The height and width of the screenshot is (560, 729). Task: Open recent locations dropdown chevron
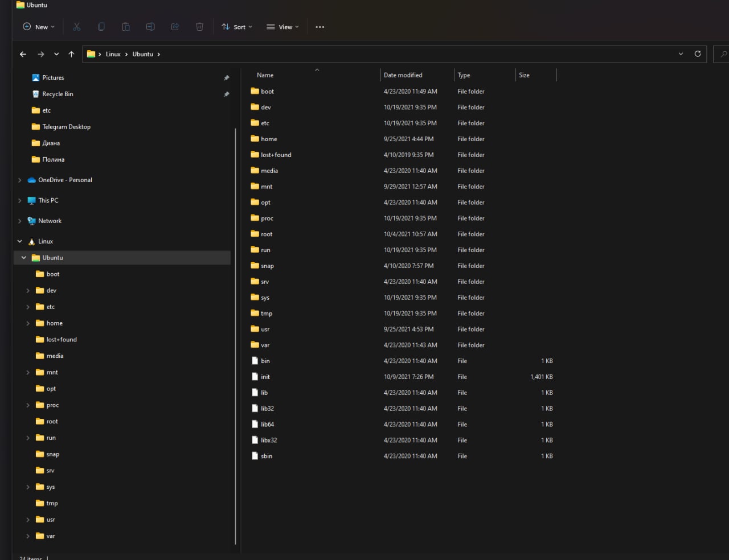coord(56,54)
